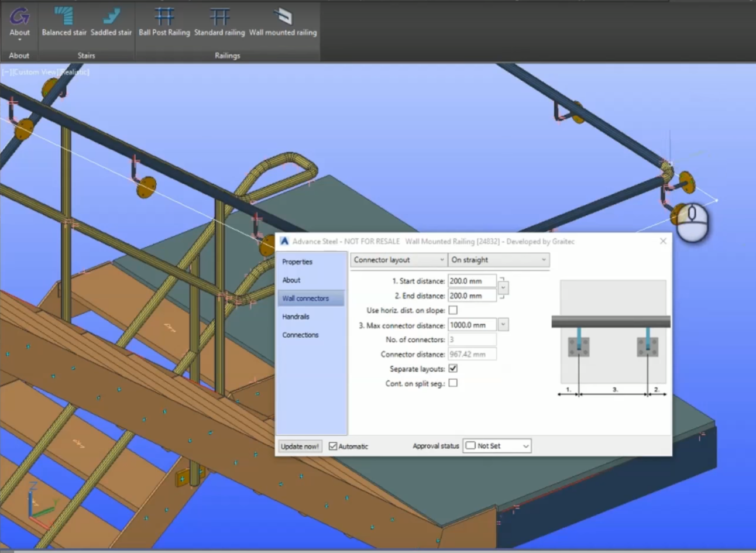Enable Use horiz. dist. on slope

coord(453,310)
